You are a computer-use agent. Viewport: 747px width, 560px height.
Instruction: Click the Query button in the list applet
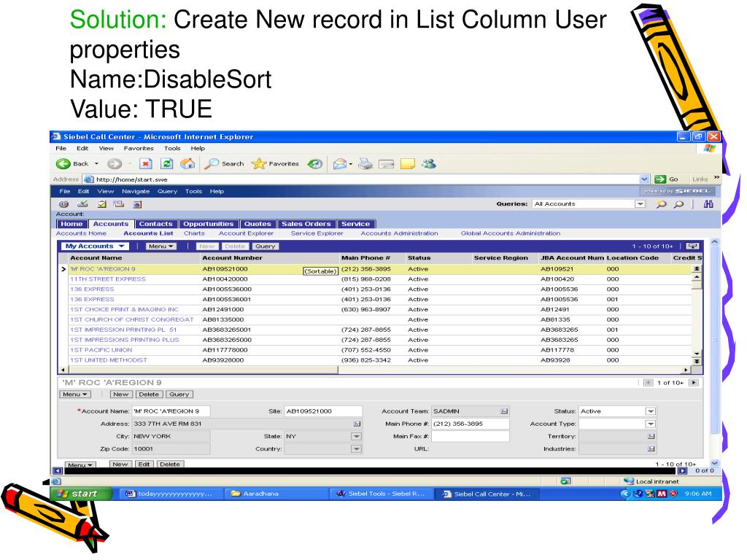coord(266,246)
